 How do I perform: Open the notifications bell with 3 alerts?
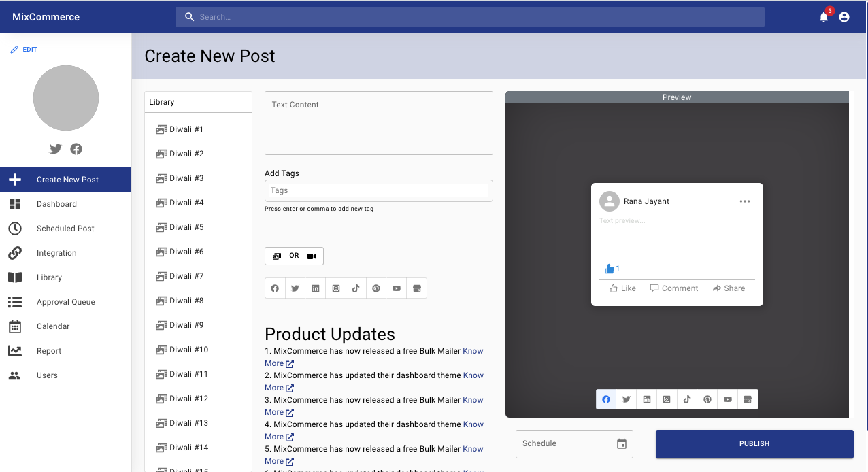tap(824, 17)
